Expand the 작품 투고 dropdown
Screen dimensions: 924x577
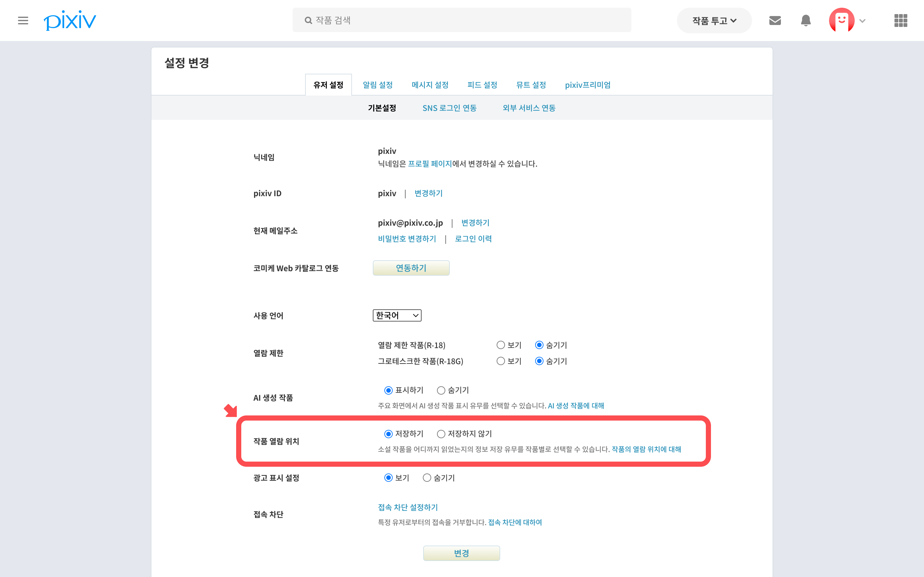pos(714,21)
